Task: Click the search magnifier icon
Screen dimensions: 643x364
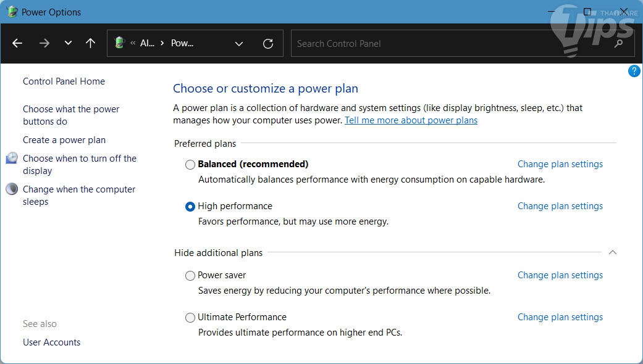Action: pos(619,44)
